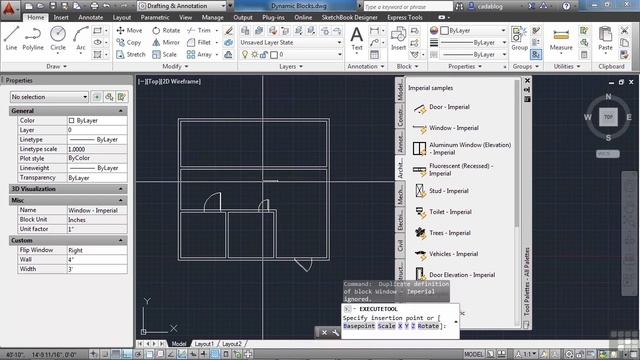Select the Polyline tool

pyautogui.click(x=33, y=38)
